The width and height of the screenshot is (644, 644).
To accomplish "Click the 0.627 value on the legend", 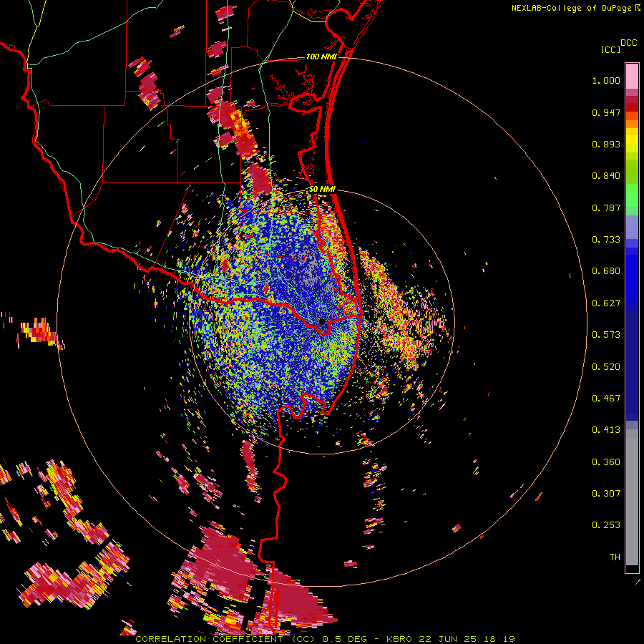I will point(606,303).
